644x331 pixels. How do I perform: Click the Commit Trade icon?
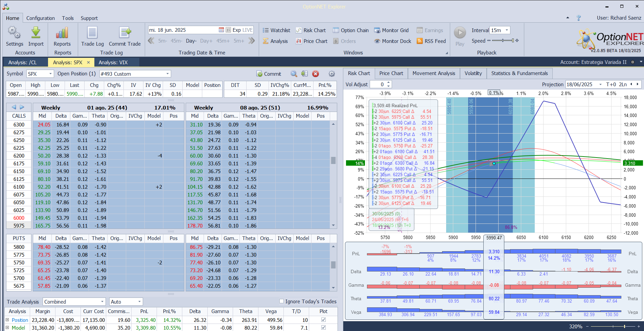coord(125,33)
